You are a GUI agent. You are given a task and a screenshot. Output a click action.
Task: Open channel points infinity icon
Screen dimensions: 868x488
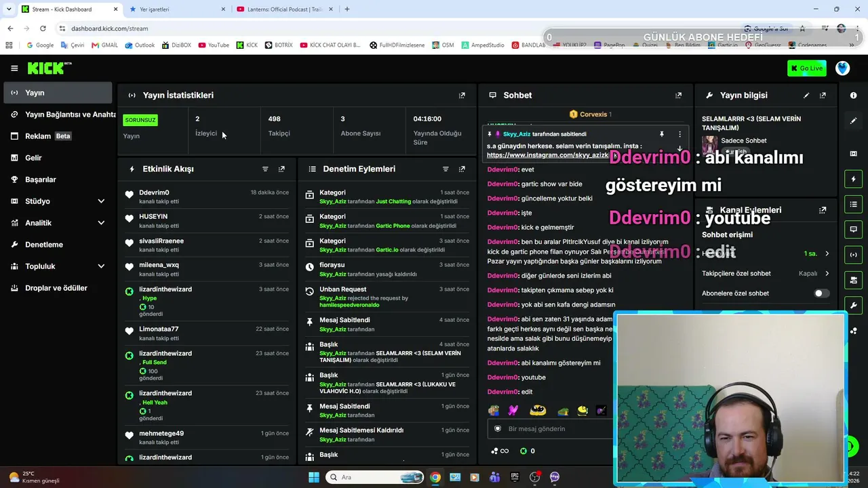(x=500, y=451)
